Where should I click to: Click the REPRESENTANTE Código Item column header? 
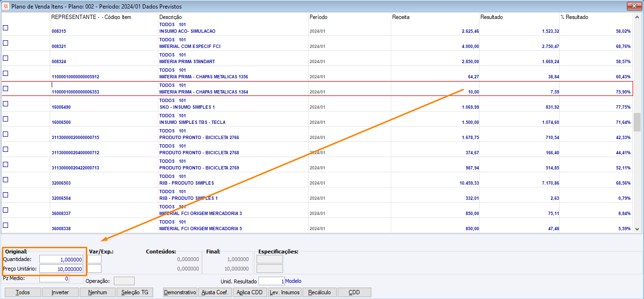click(x=91, y=17)
